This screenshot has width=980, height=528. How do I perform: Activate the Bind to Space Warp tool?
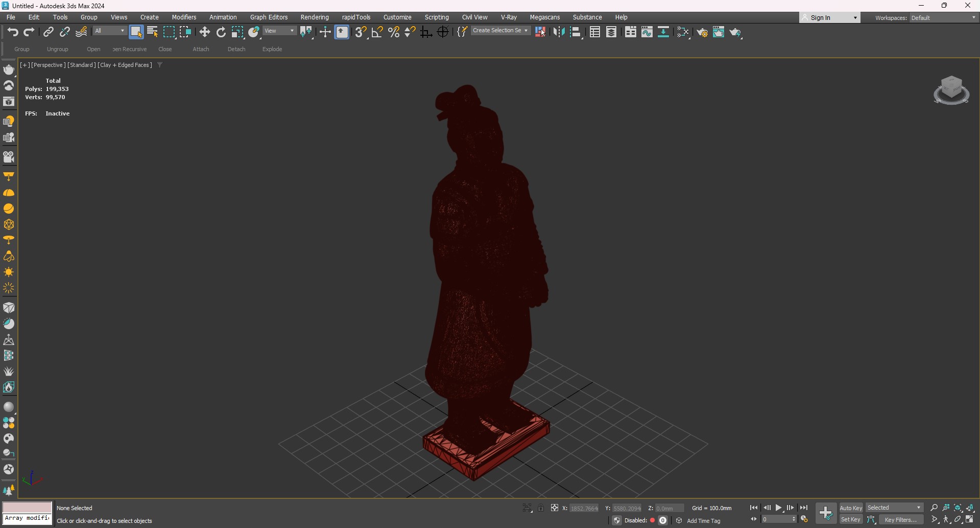[81, 32]
